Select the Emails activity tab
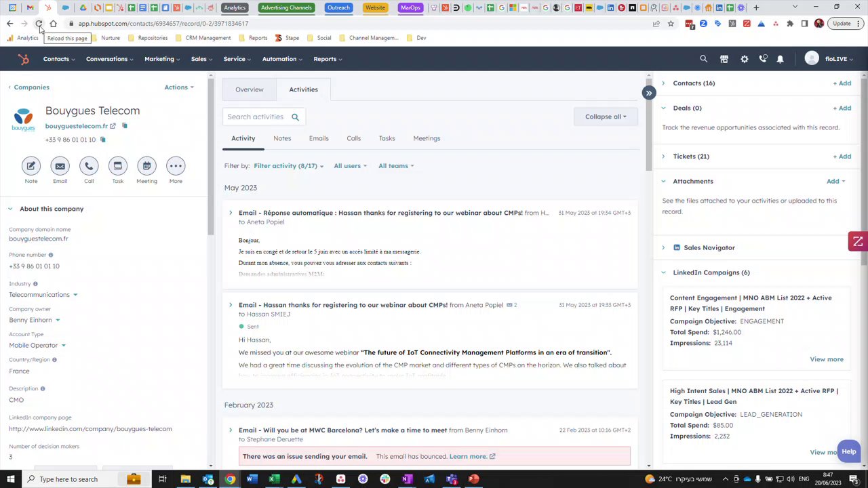Image resolution: width=868 pixels, height=488 pixels. coord(319,138)
